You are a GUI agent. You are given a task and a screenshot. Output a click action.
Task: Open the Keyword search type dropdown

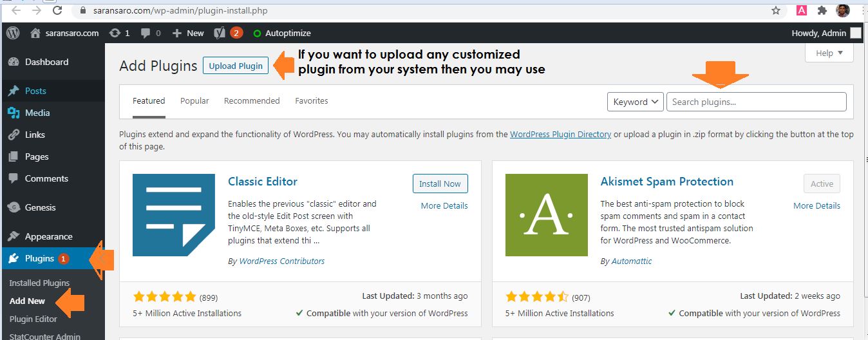click(635, 102)
